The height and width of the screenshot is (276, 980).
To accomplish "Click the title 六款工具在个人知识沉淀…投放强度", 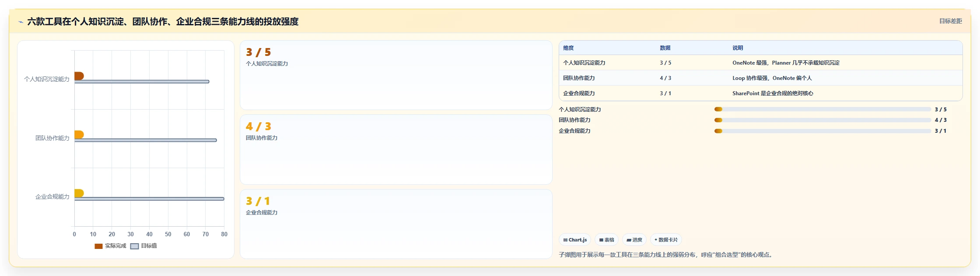I will pos(163,21).
